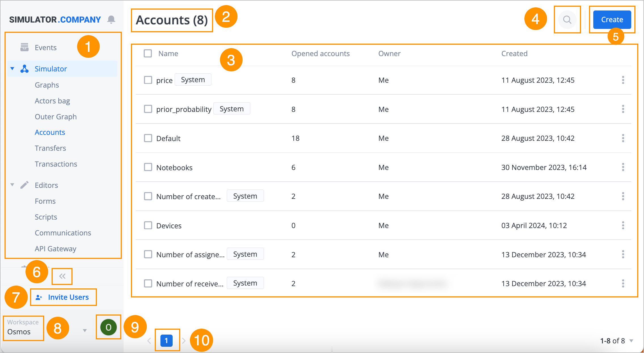644x353 pixels.
Task: Tick the select-all checkbox in header
Action: click(x=148, y=53)
